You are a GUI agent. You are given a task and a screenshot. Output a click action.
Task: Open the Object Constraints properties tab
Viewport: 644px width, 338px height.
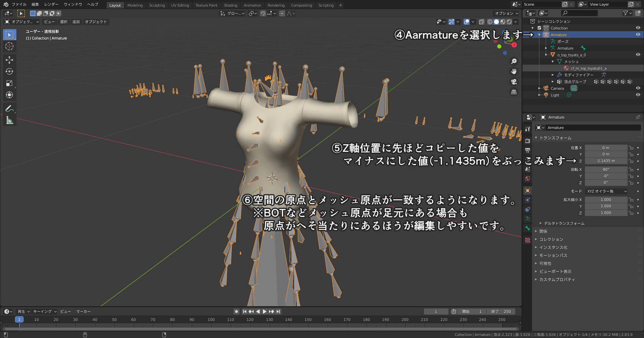[x=528, y=209]
